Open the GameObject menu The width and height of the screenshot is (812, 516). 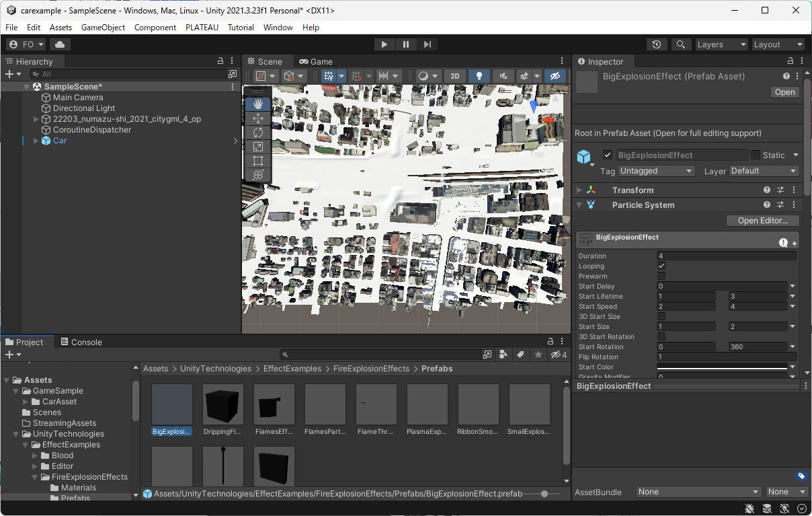pos(103,28)
